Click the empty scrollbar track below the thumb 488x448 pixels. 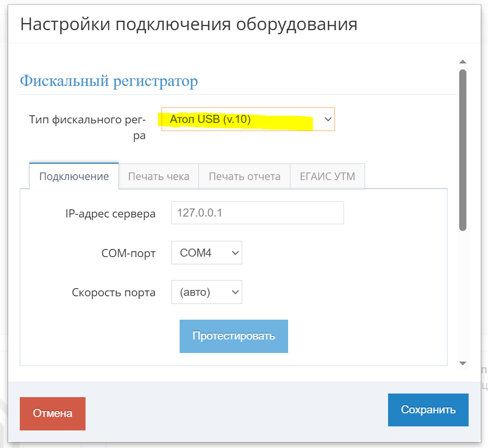(462, 297)
